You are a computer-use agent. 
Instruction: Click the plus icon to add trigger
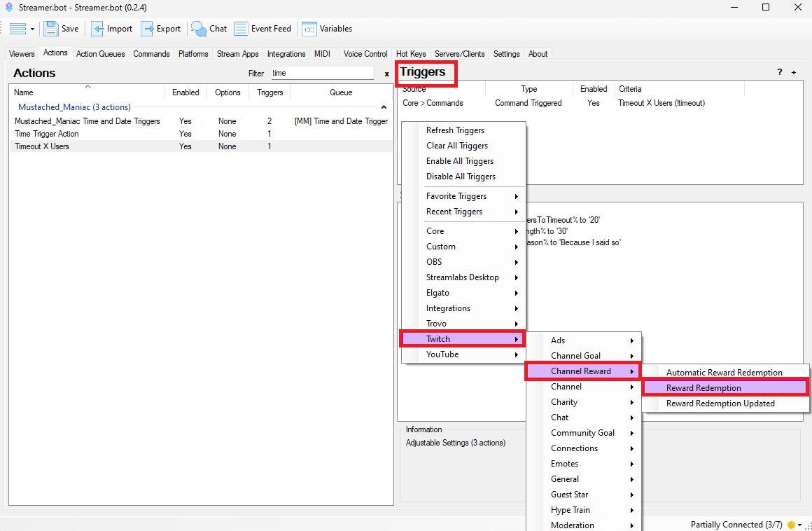tap(794, 72)
